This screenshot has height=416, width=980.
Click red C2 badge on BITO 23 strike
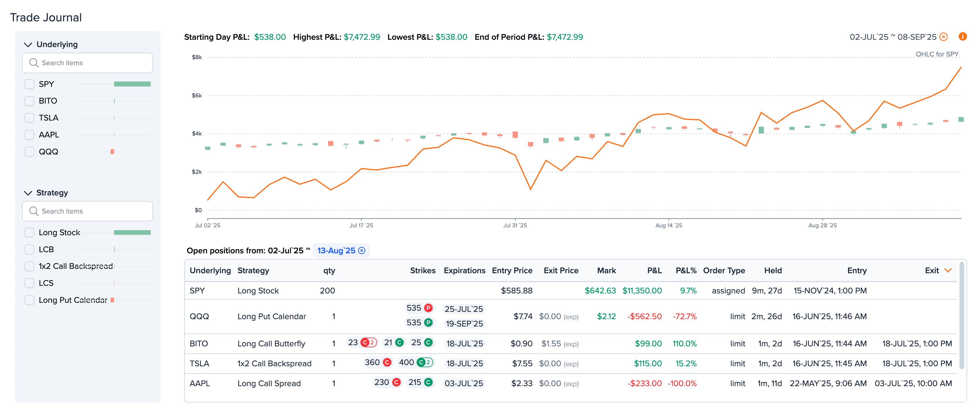coord(368,343)
